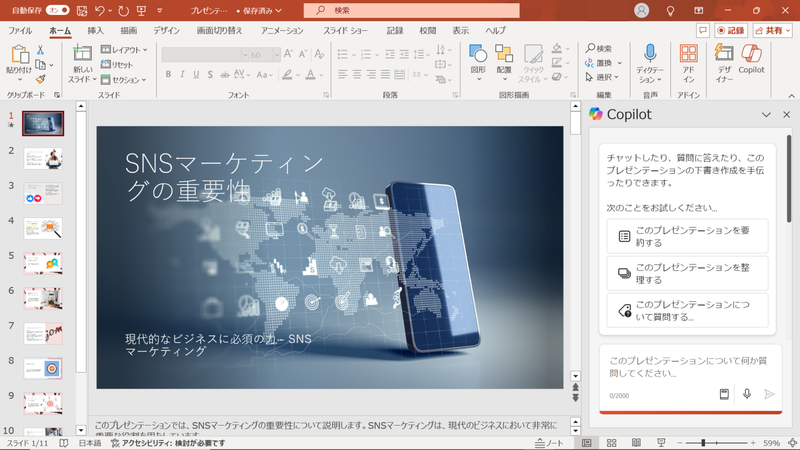Expand the Layout (レイアウト) dropdown

[x=123, y=49]
